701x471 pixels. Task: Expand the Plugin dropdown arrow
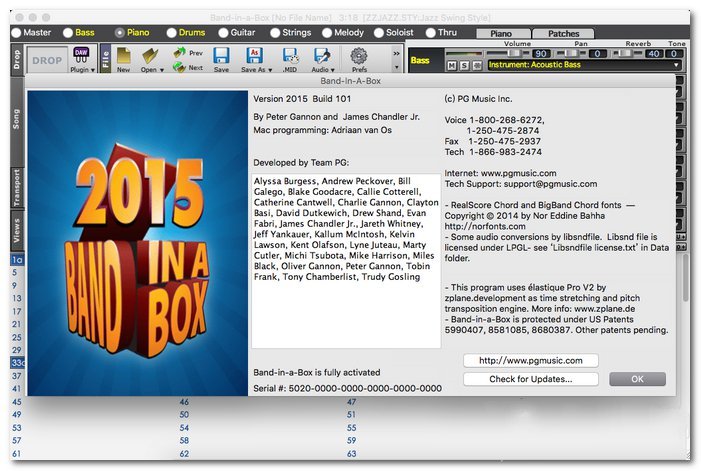click(93, 70)
